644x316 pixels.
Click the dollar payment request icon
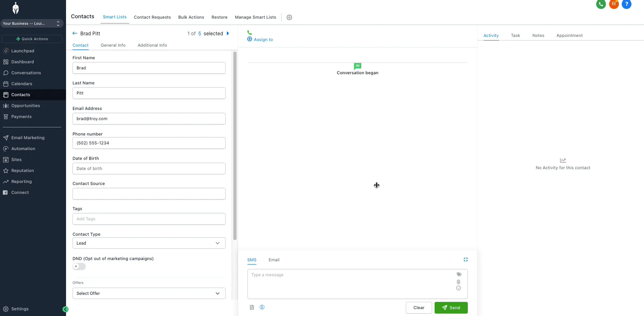[262, 307]
